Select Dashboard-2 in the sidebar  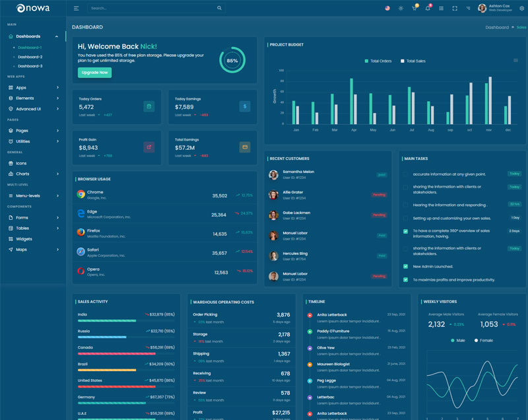pyautogui.click(x=30, y=57)
